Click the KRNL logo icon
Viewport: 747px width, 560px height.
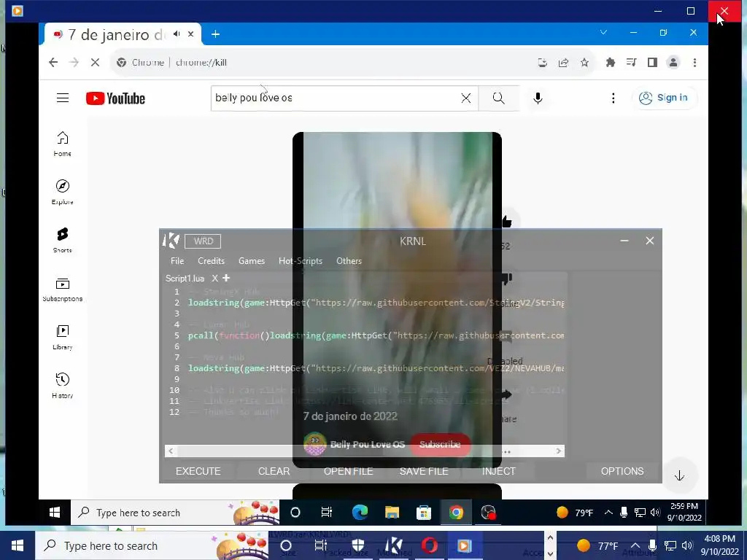pyautogui.click(x=171, y=241)
